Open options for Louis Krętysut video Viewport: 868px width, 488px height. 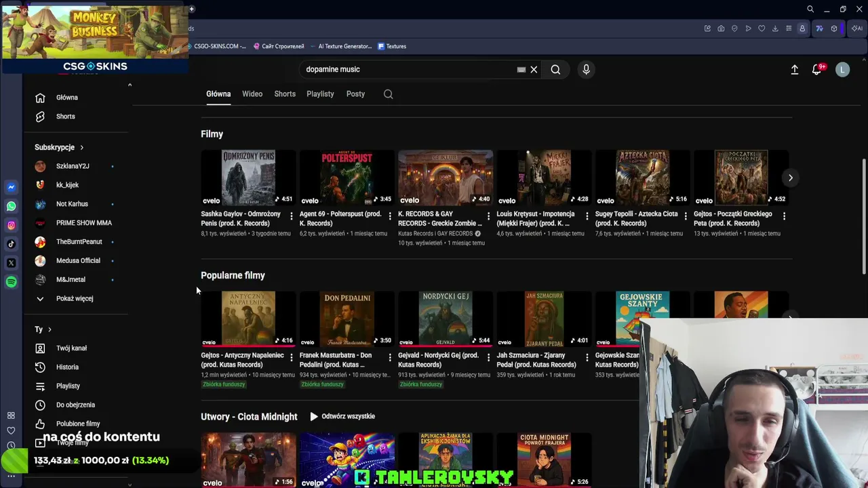pos(587,216)
